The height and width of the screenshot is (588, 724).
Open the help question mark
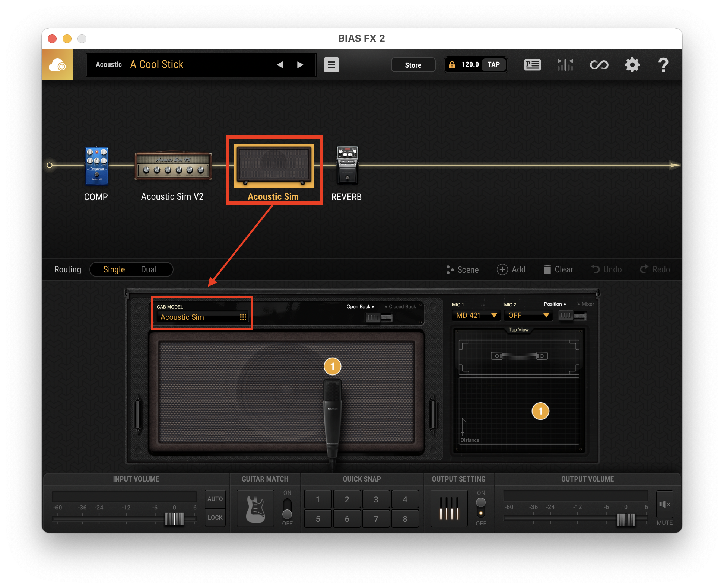663,65
